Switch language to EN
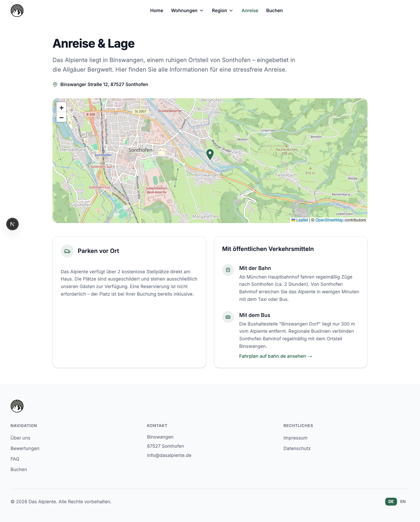The width and height of the screenshot is (420, 522). point(403,502)
